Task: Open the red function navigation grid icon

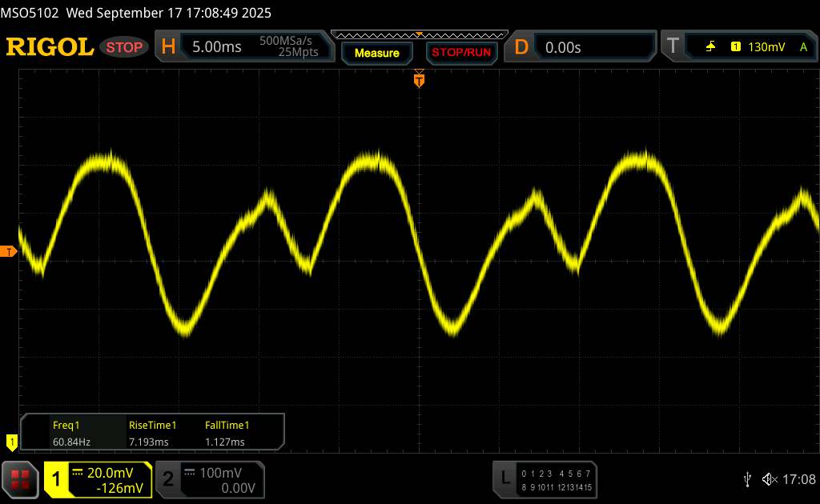Action: point(21,479)
